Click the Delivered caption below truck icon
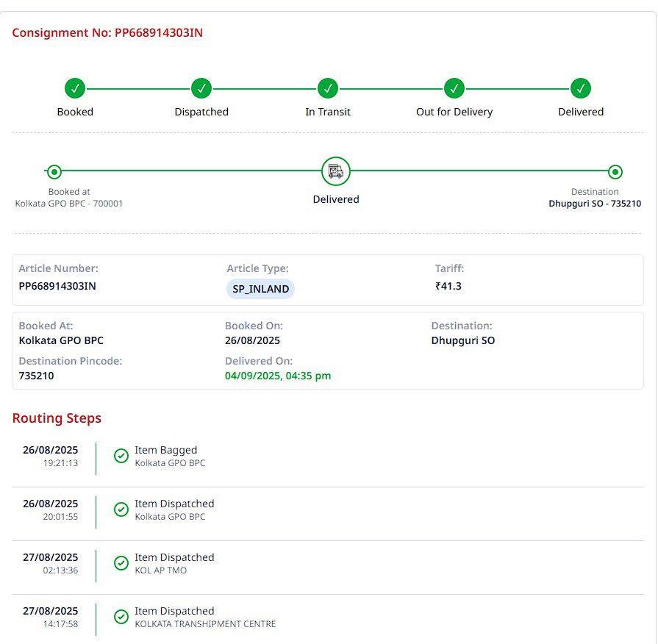Screen dimensions: 658x644 336,199
